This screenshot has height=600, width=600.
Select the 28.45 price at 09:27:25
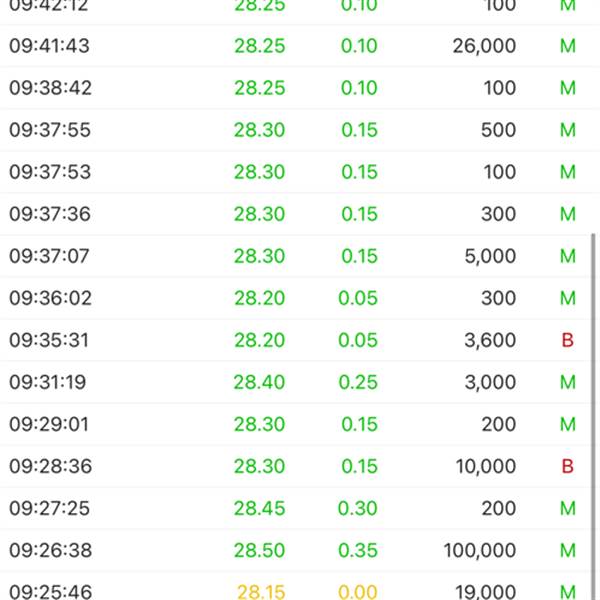point(259,508)
